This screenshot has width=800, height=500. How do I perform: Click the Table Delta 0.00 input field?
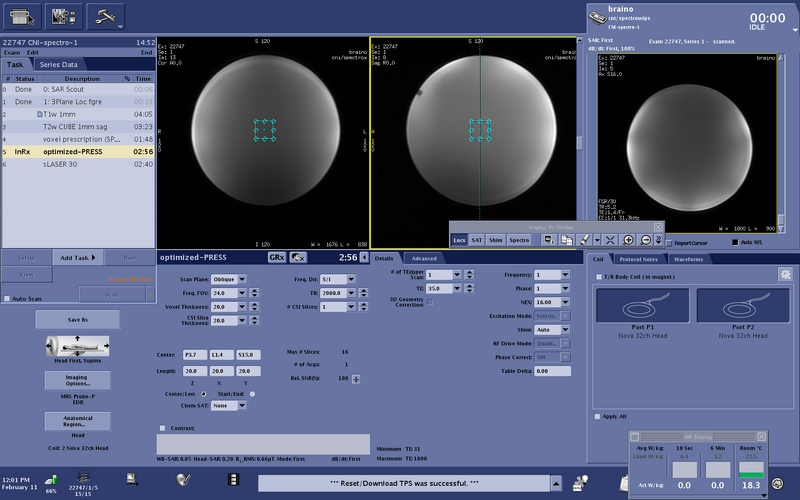tap(552, 371)
